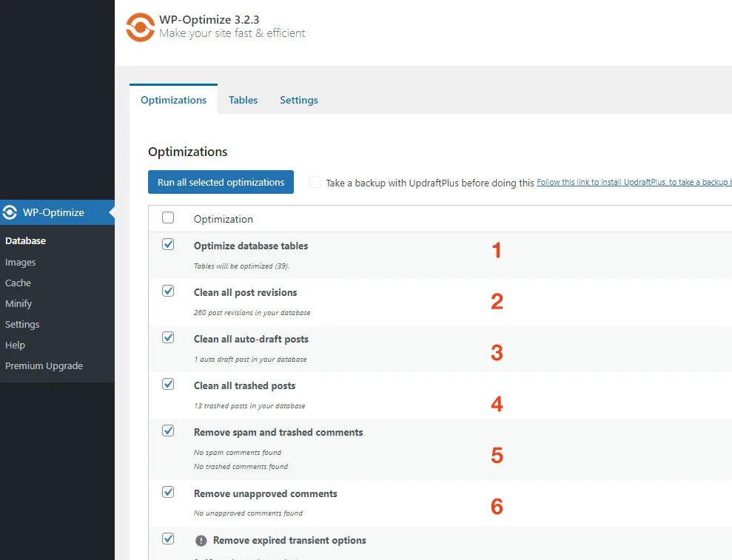Click the 'Optimize database tables' label
Viewport: 732px width, 560px height.
pos(251,246)
